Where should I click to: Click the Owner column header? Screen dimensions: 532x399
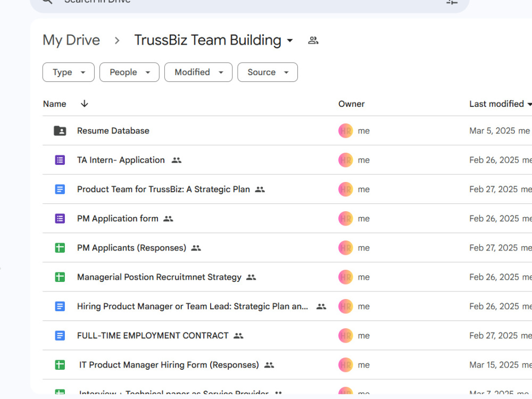[351, 104]
